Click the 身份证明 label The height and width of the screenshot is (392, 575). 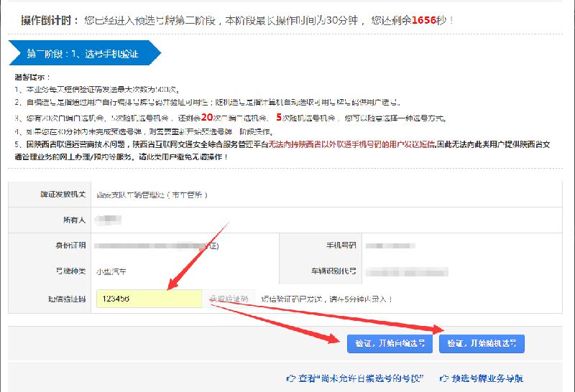coord(70,246)
